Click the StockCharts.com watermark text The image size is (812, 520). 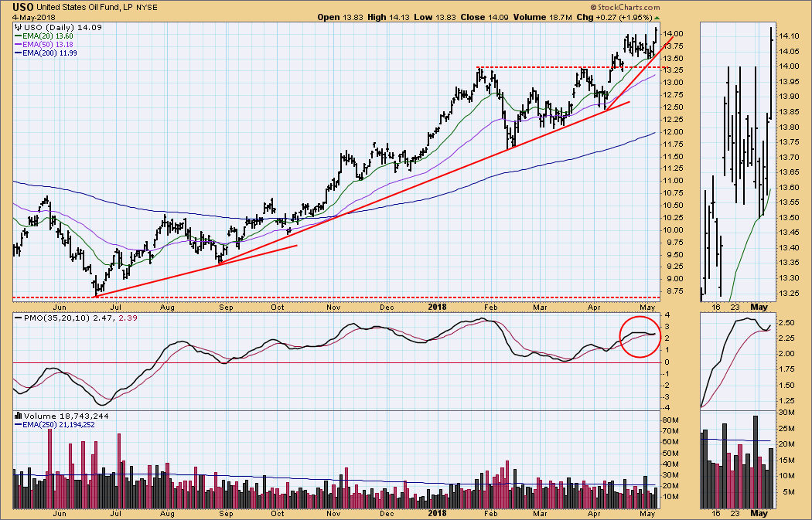[625, 7]
